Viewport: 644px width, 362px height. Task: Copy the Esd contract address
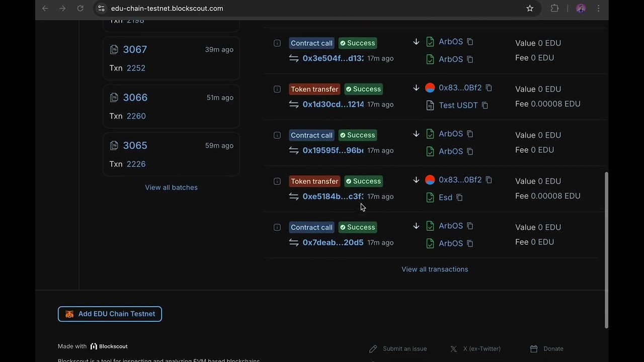click(x=459, y=197)
